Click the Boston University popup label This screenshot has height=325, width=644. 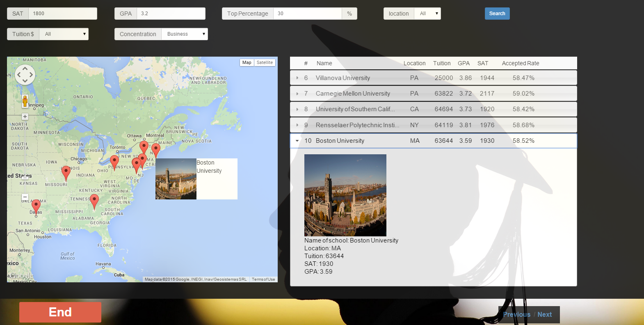209,167
